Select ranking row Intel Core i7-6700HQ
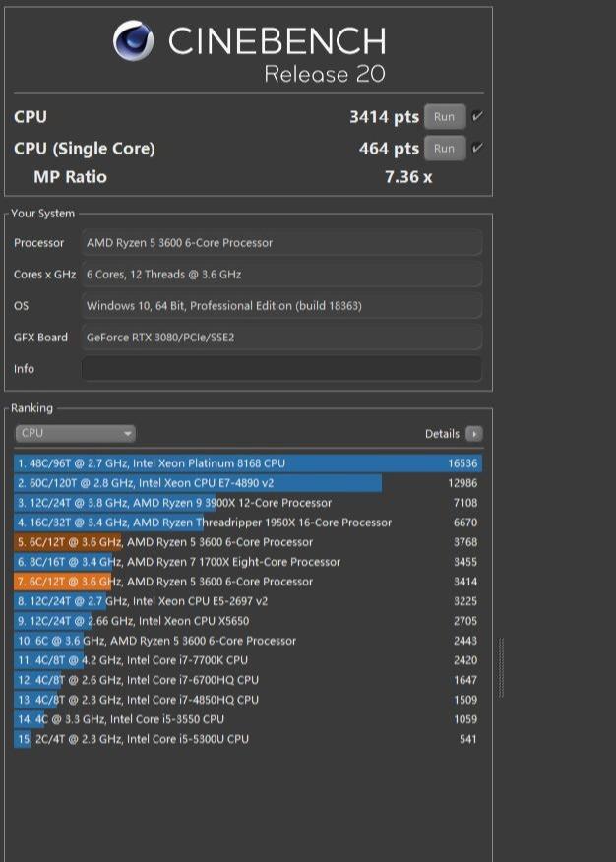The height and width of the screenshot is (862, 616). click(248, 680)
